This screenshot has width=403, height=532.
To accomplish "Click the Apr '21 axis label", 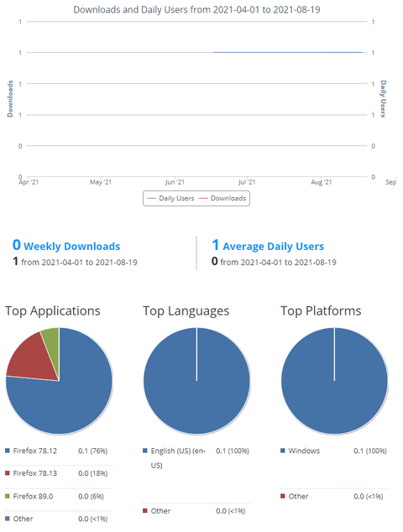I will [29, 182].
